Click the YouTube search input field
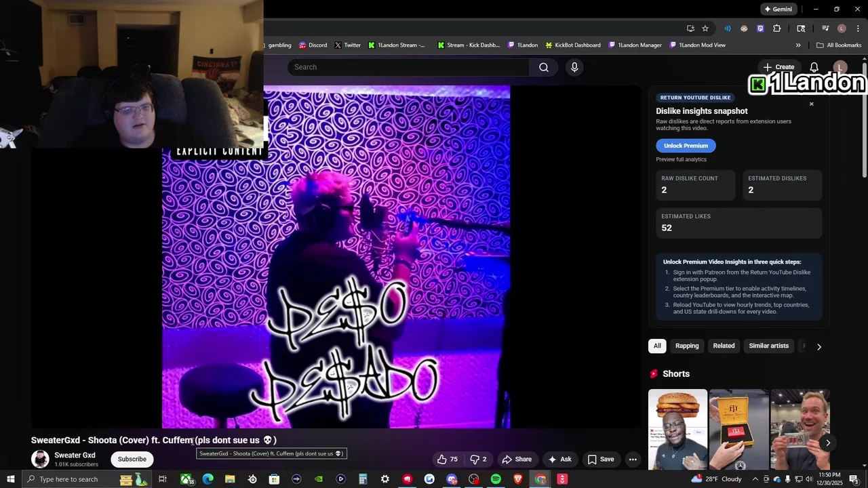The image size is (868, 488). point(408,67)
